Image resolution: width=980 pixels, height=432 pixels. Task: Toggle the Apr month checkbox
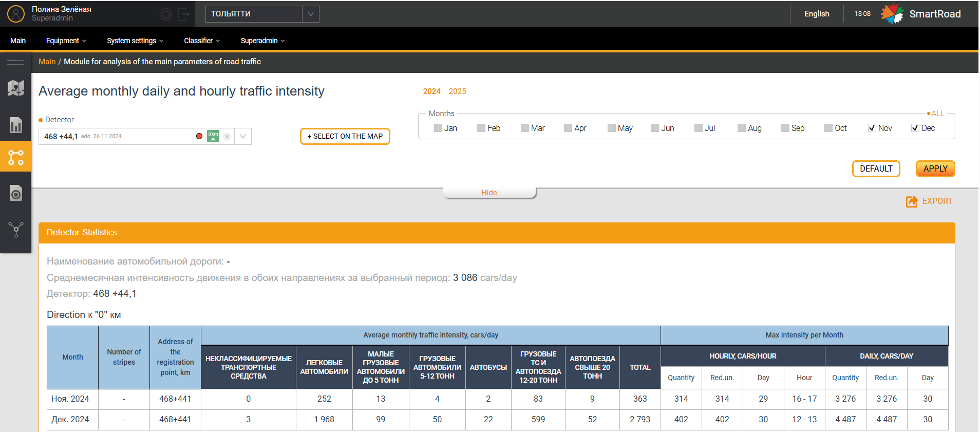point(568,128)
